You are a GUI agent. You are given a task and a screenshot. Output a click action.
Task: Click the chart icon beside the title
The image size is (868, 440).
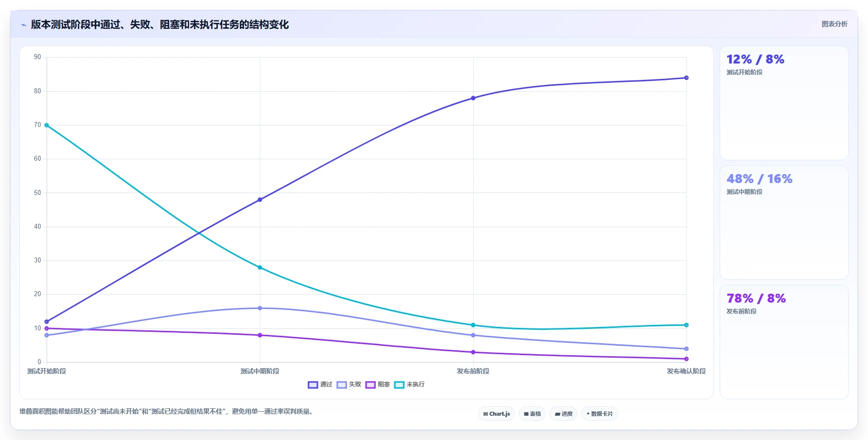(23, 24)
